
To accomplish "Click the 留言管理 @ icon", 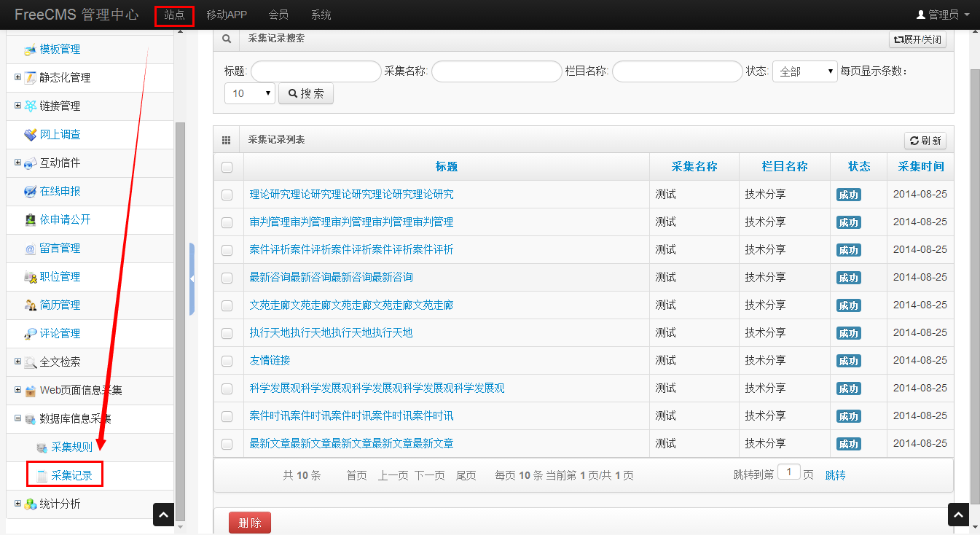I will [30, 249].
